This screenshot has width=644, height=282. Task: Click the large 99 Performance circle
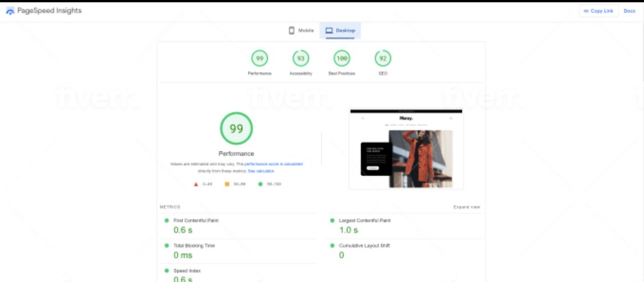(x=236, y=128)
